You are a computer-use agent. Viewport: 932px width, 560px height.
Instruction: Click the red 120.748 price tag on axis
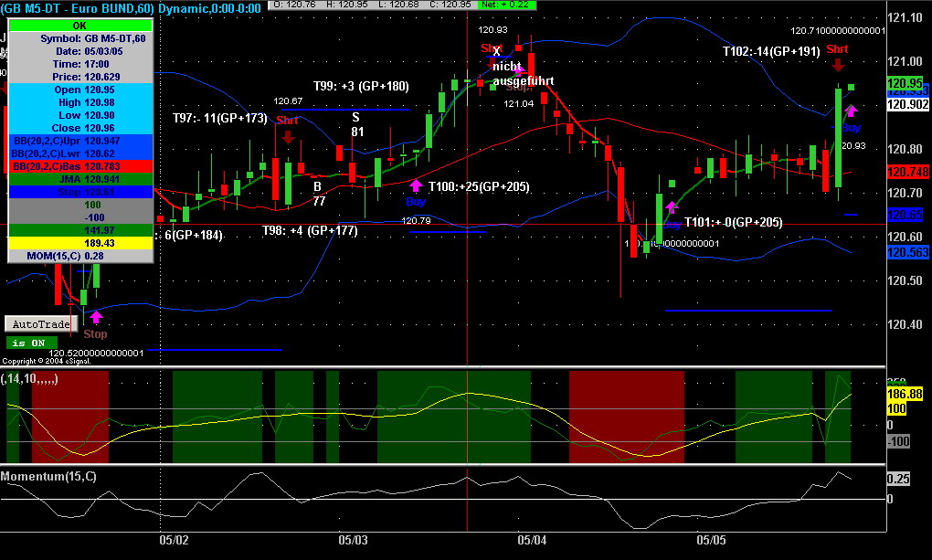pyautogui.click(x=907, y=172)
